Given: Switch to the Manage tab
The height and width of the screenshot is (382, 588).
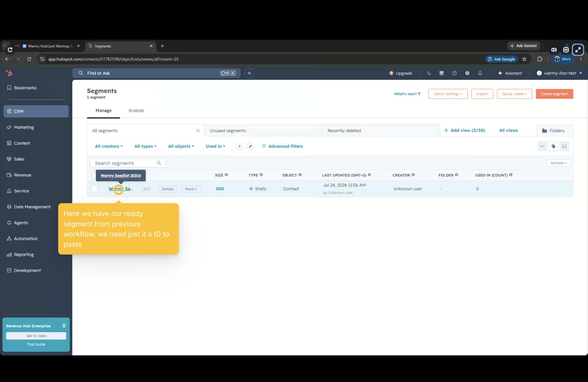Looking at the screenshot, I should (x=103, y=110).
